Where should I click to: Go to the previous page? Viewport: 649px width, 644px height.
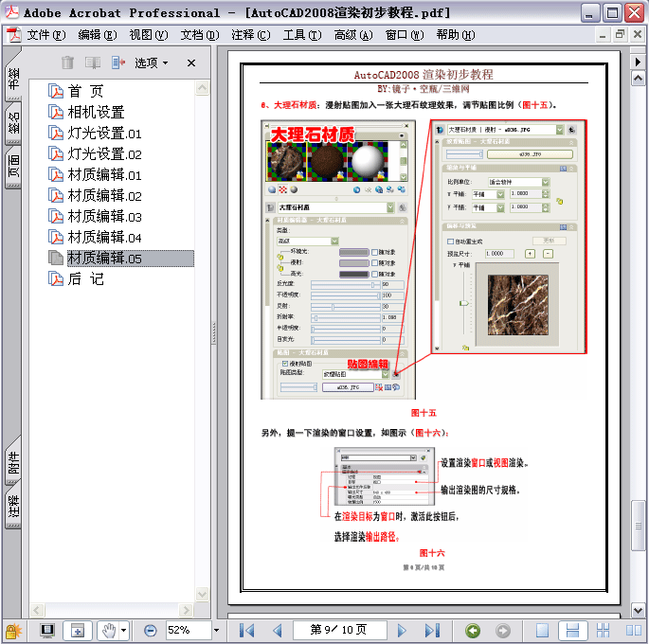pos(278,631)
